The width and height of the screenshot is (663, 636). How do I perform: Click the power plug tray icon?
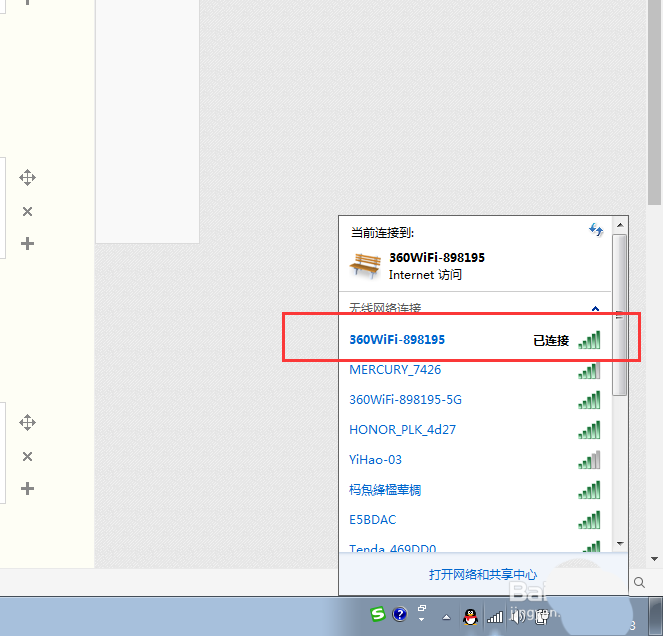pos(541,617)
